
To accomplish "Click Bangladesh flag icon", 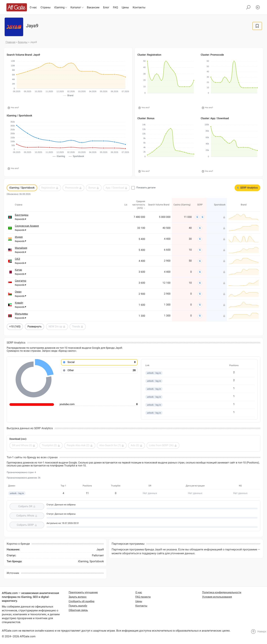I will [x=10, y=217].
